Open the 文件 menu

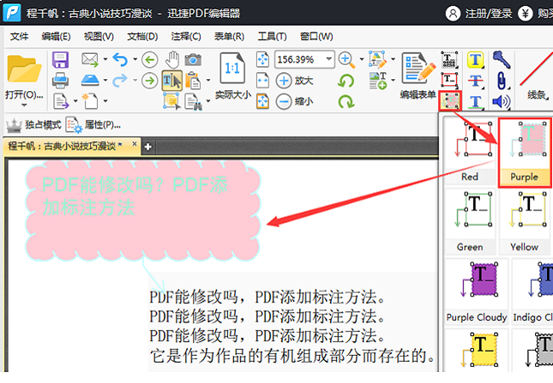tap(19, 36)
